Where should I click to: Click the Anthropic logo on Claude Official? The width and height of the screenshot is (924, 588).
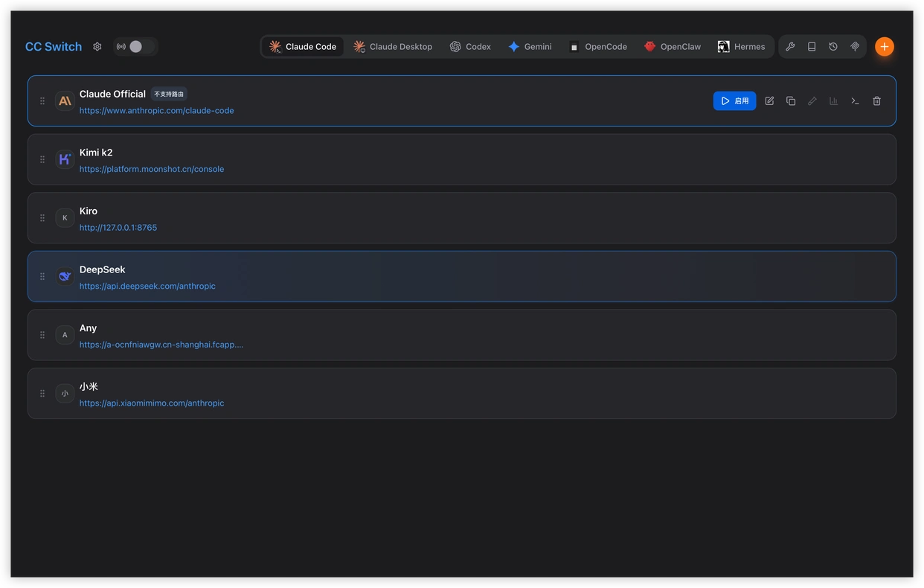pyautogui.click(x=65, y=100)
